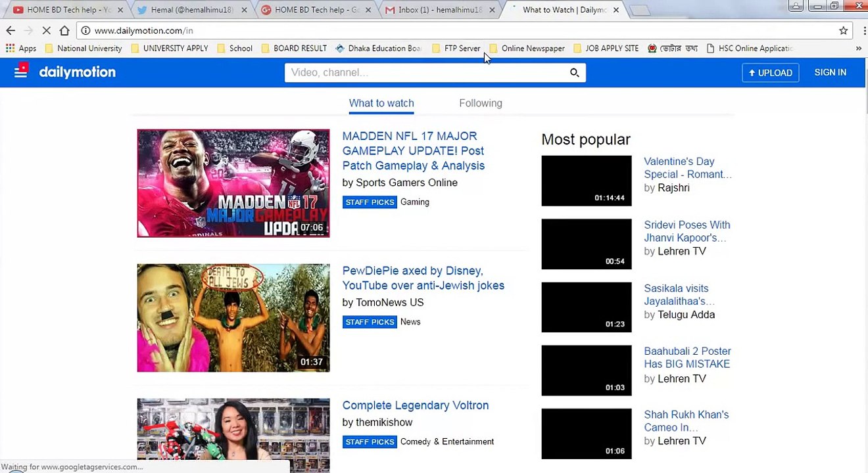Screen dimensions: 868x473
Task: Select the What to watch tab
Action: [x=381, y=103]
